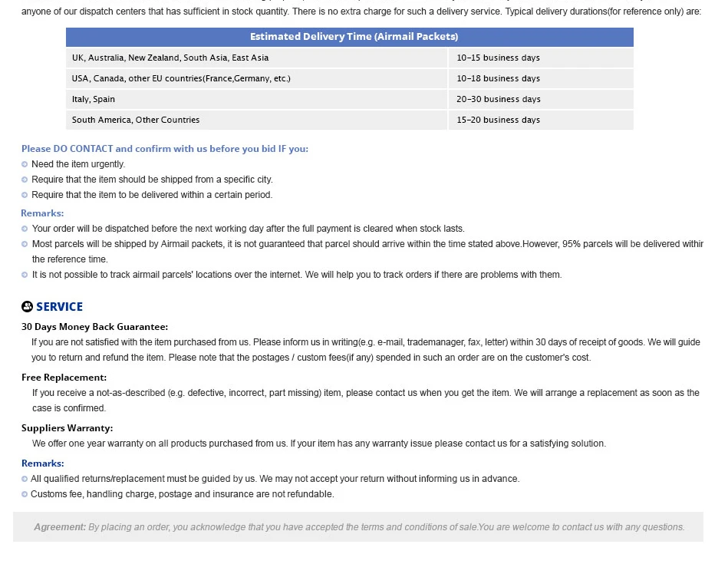Click bullet icon beside 'Most parcels will be shipped'
Image resolution: width=728 pixels, height=574 pixels.
pyautogui.click(x=25, y=244)
